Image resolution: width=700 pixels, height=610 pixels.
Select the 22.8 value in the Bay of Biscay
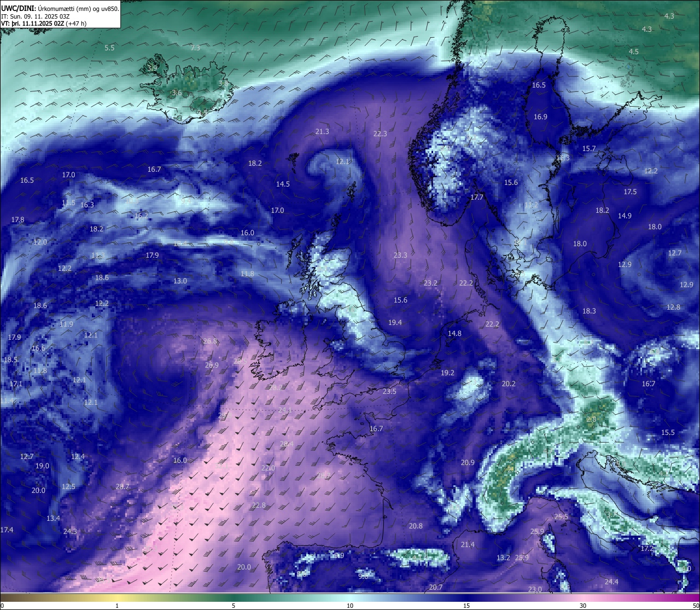[x=259, y=506]
